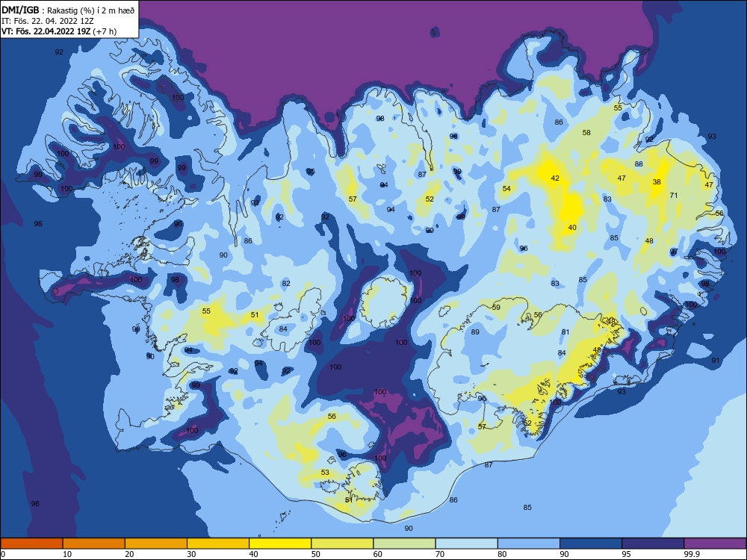Click the 'VT: Fös. 22.04.2022 19Z (+7 h)' line
The width and height of the screenshot is (747, 560).
click(59, 31)
